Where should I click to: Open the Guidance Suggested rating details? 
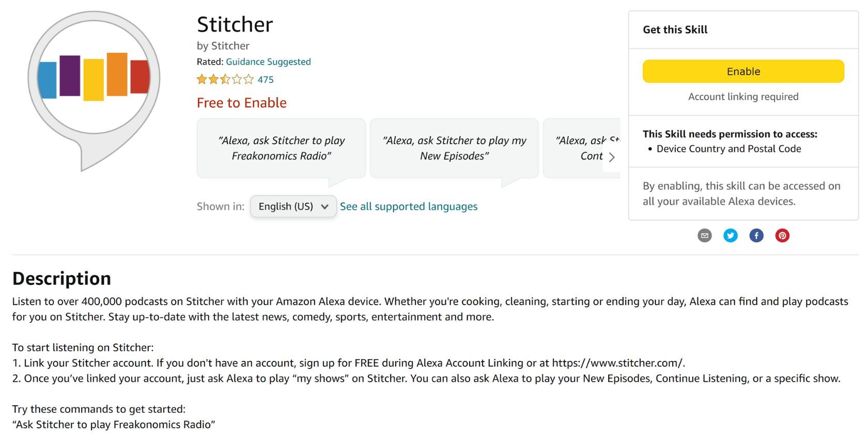[268, 61]
